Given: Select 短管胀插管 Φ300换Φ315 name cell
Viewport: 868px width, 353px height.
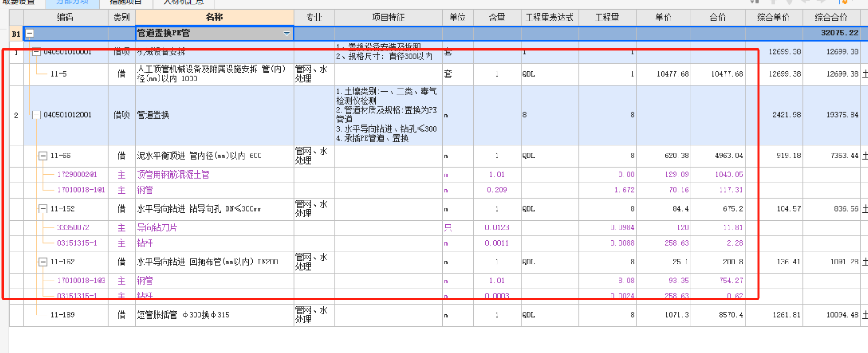Looking at the screenshot, I should pyautogui.click(x=215, y=315).
